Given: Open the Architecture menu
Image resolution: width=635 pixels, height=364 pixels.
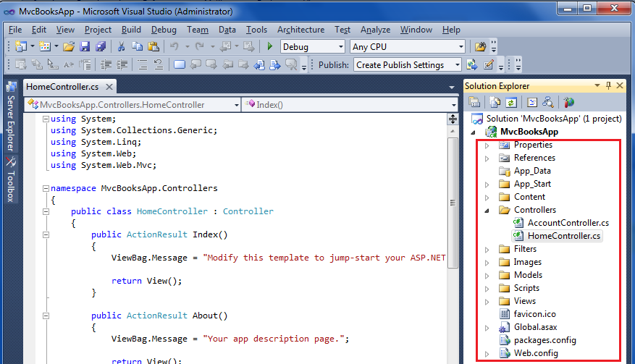Looking at the screenshot, I should 300,30.
